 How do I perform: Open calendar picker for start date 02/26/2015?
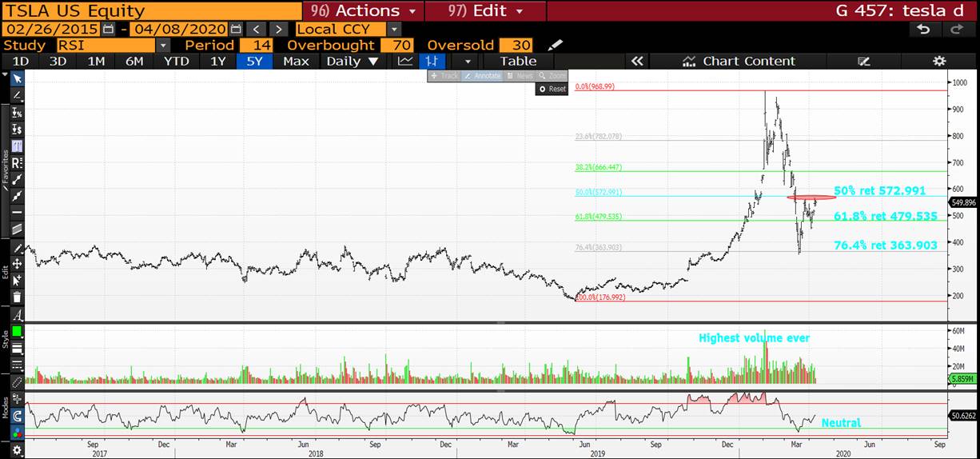click(x=108, y=29)
